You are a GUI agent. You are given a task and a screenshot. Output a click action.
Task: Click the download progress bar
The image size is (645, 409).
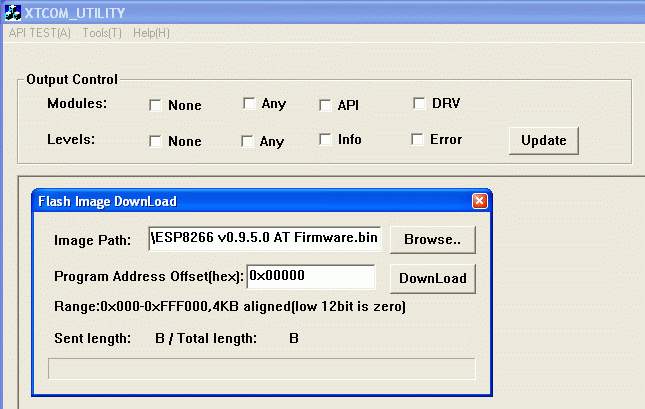(x=262, y=369)
